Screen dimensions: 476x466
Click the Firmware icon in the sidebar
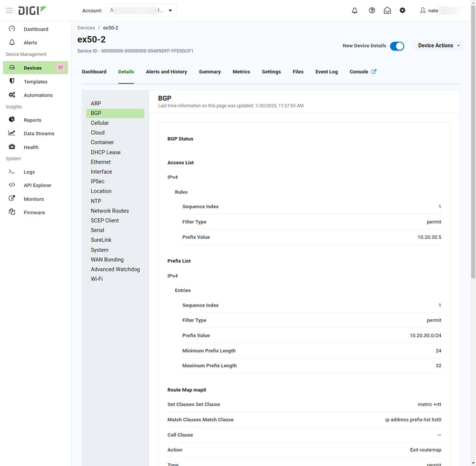click(11, 212)
